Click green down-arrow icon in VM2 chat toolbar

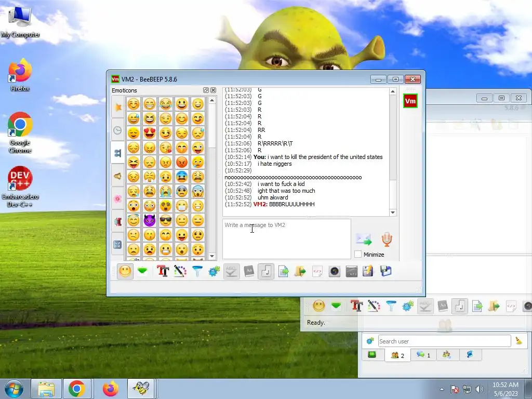[142, 271]
